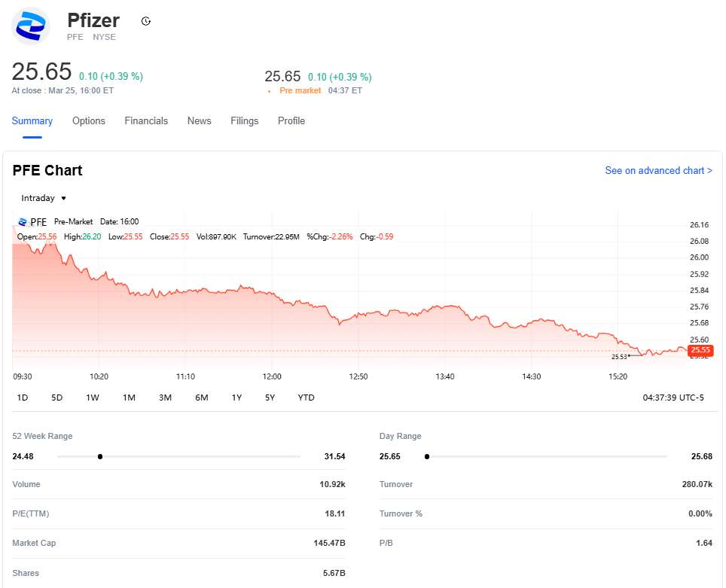View the Profile tab
The height and width of the screenshot is (588, 726).
(x=291, y=121)
